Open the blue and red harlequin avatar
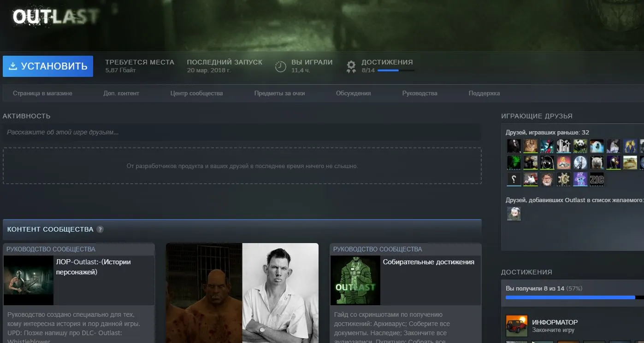The image size is (644, 343). pos(547,146)
